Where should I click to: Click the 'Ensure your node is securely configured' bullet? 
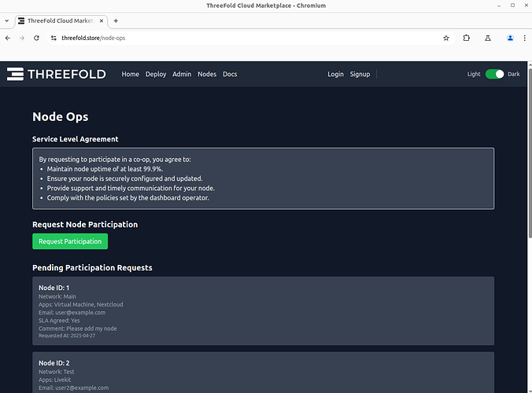(124, 178)
